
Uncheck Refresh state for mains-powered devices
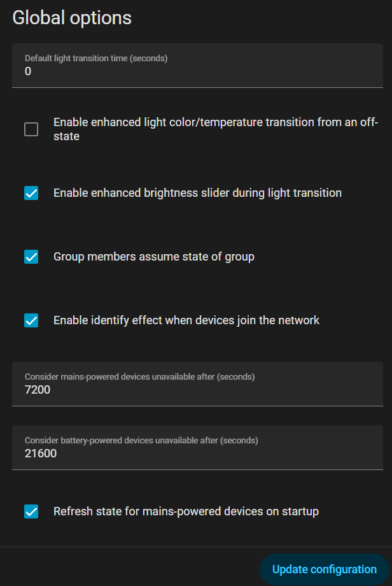[x=31, y=511]
